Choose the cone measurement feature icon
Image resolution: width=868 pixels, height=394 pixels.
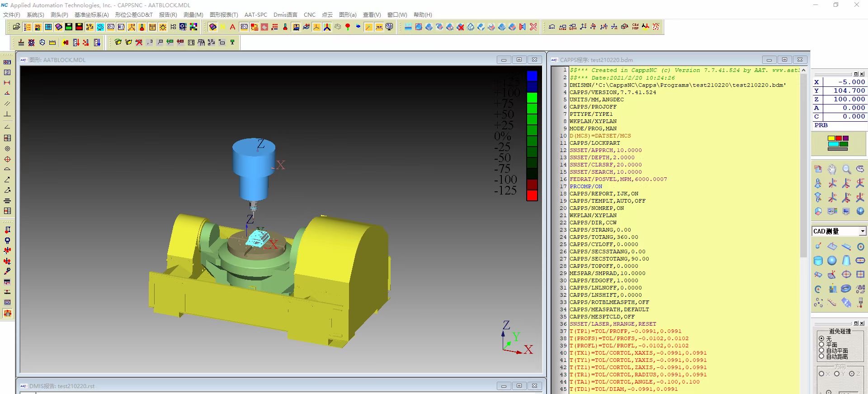tap(846, 261)
